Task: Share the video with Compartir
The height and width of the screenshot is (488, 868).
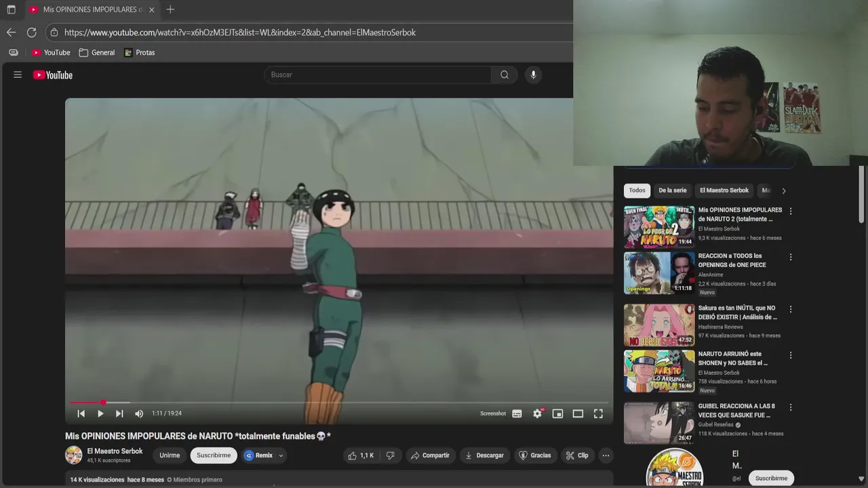Action: tap(430, 455)
